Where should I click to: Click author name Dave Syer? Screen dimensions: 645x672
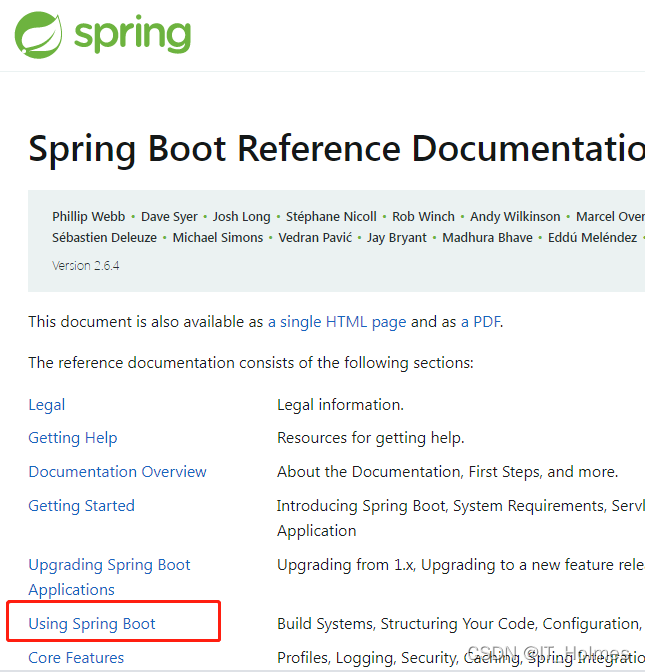(x=169, y=217)
